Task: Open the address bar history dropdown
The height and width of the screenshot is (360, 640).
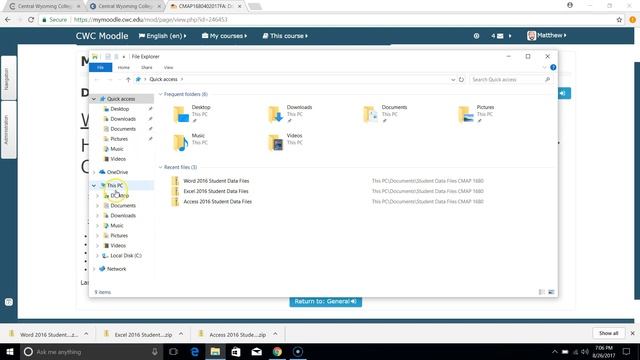Action: [x=453, y=80]
